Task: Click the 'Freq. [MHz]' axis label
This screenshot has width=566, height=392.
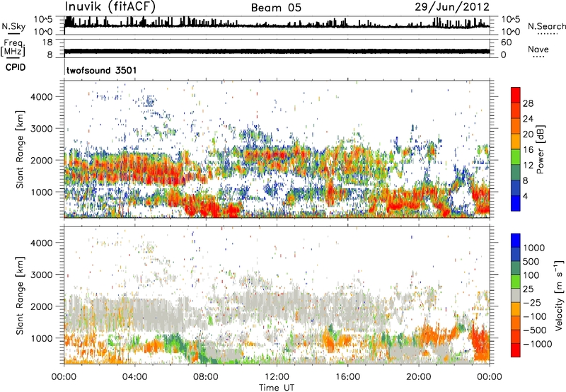Action: (13, 47)
